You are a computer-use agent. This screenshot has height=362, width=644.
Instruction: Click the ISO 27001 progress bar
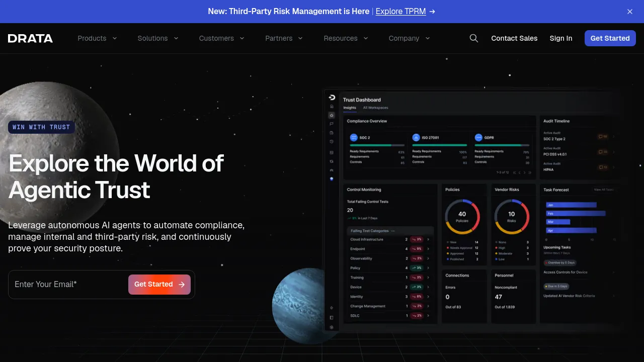coord(439,145)
